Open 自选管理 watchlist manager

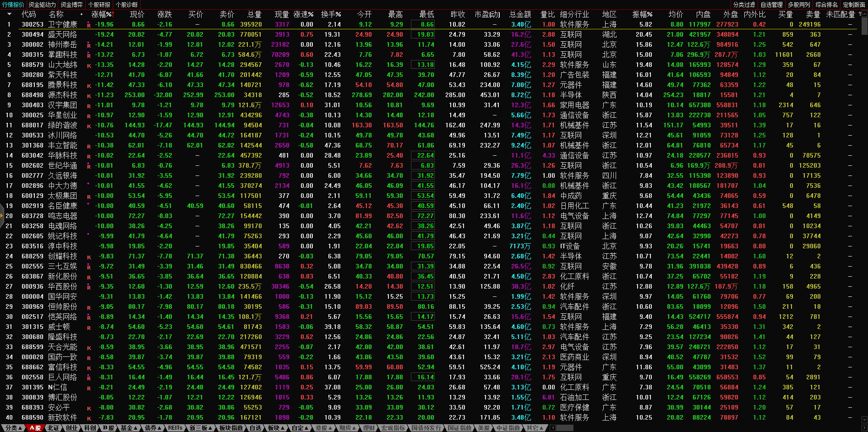(x=771, y=5)
